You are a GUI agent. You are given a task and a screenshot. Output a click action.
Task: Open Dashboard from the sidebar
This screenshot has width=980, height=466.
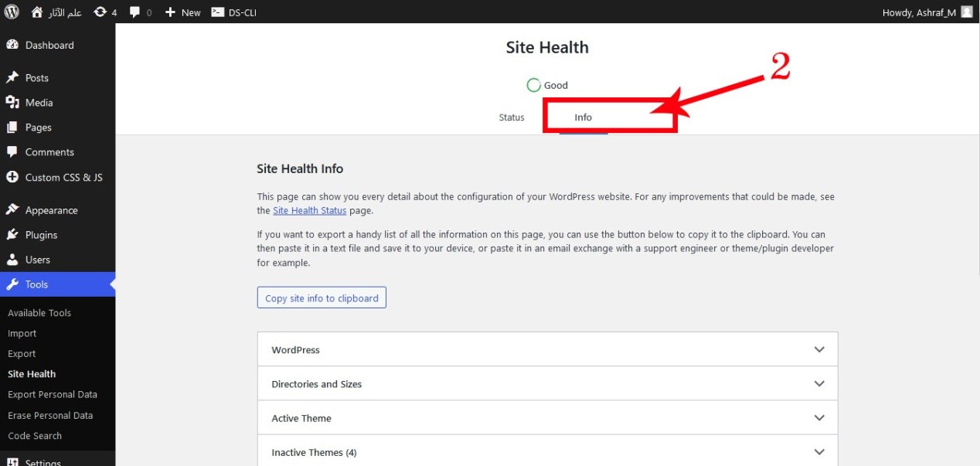pos(49,45)
